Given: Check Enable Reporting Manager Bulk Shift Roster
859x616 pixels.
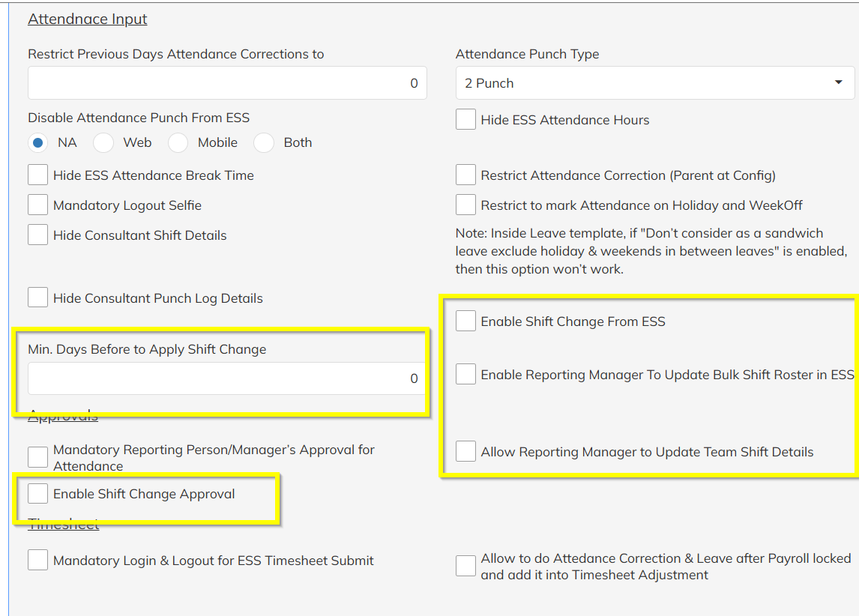Looking at the screenshot, I should [465, 375].
